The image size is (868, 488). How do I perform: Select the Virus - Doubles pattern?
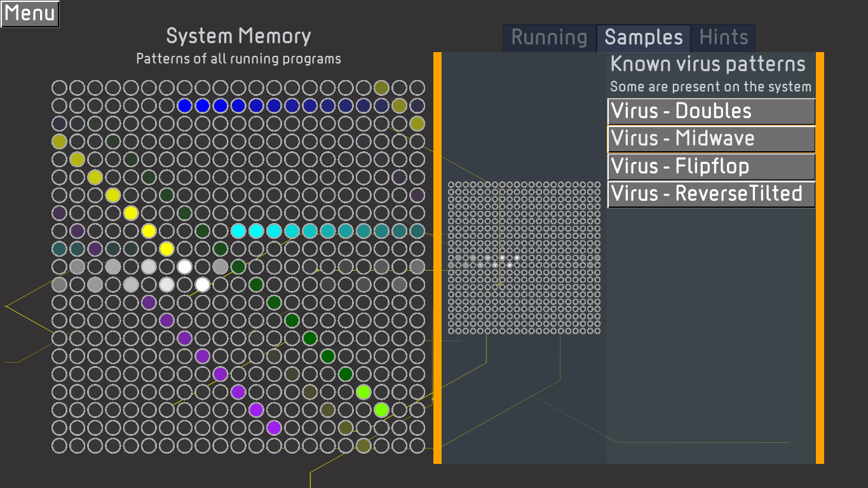pyautogui.click(x=711, y=112)
